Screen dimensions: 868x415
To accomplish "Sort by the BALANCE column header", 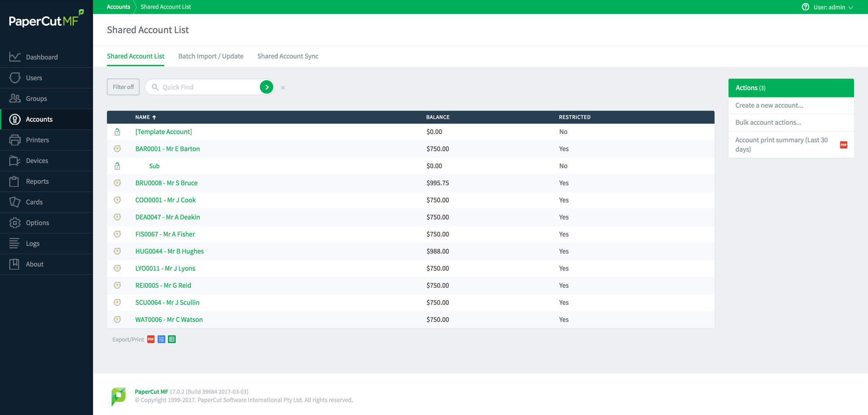I will tap(437, 117).
